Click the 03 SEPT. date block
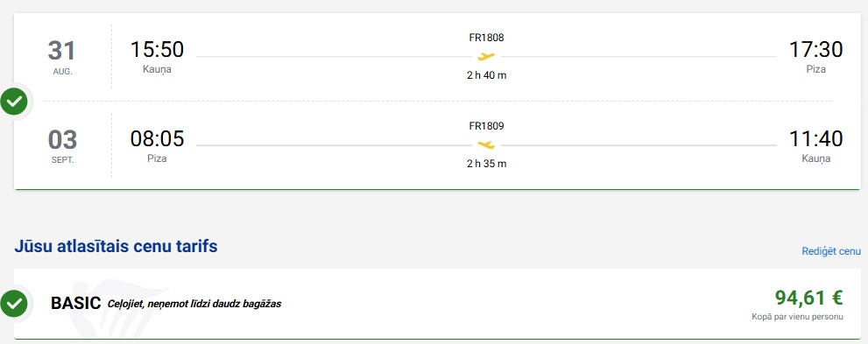868x344 pixels. [x=62, y=146]
